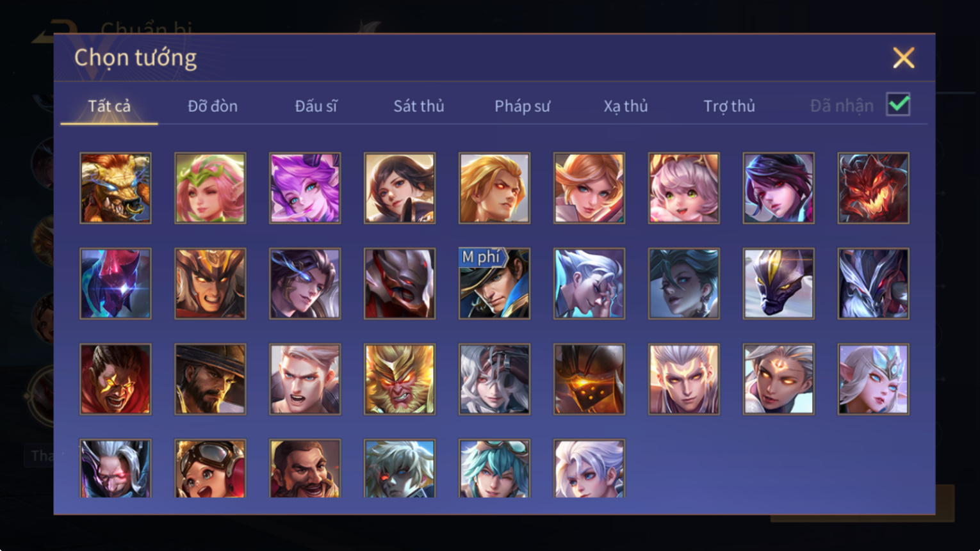This screenshot has width=980, height=551.
Task: Select the red demon dragon hero portrait
Action: point(873,188)
